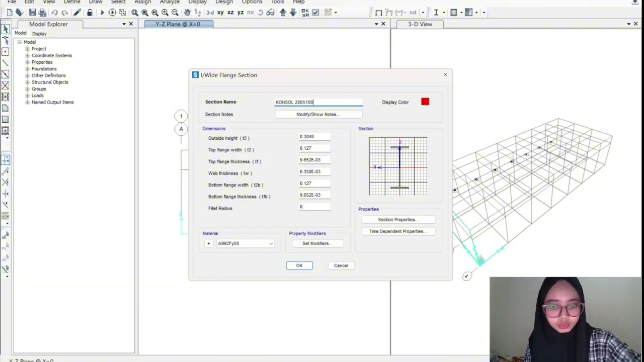The height and width of the screenshot is (362, 644).
Task: Expand the Properties tree node
Action: pos(27,62)
